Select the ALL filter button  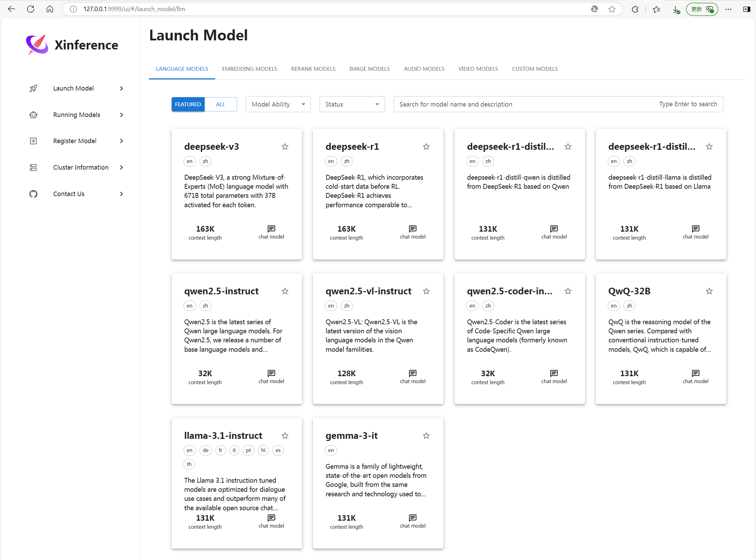[x=220, y=104]
